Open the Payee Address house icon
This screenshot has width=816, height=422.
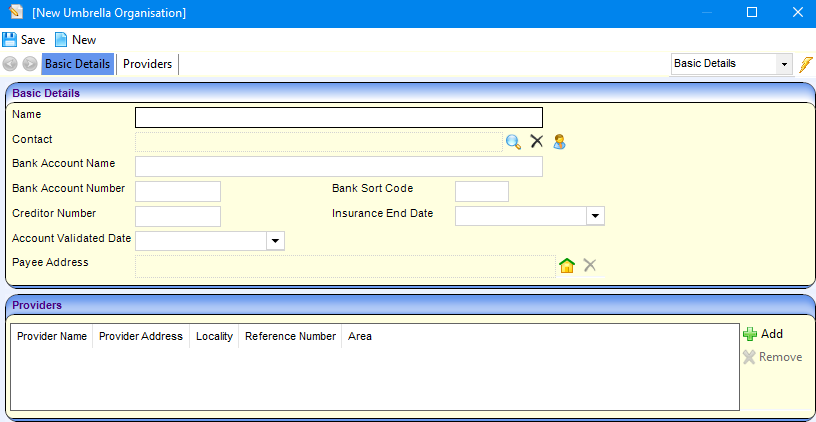tap(567, 265)
